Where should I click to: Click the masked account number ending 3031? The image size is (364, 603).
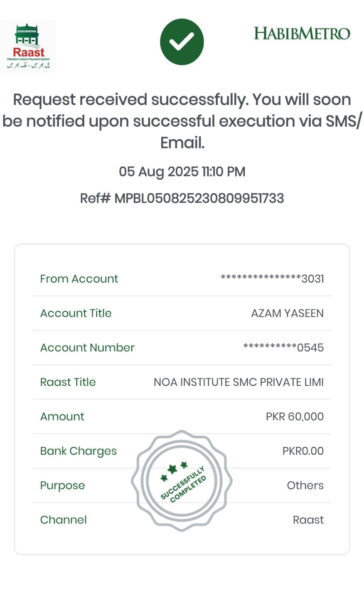(x=272, y=279)
